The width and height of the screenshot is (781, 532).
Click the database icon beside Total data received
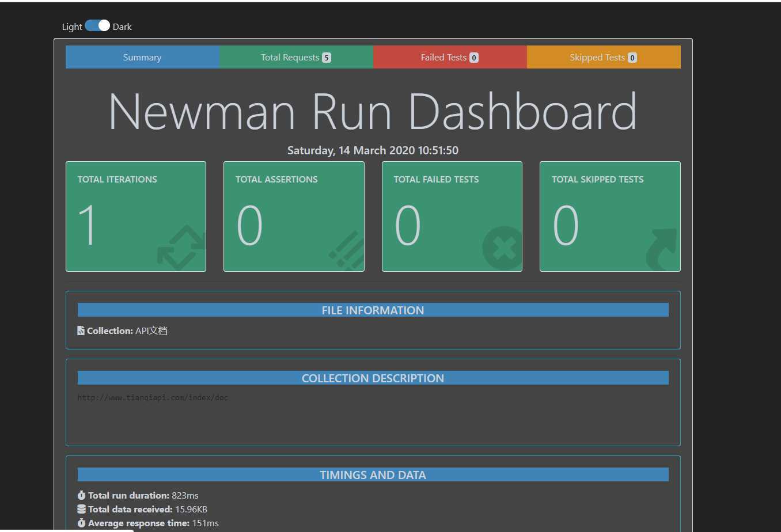(82, 509)
